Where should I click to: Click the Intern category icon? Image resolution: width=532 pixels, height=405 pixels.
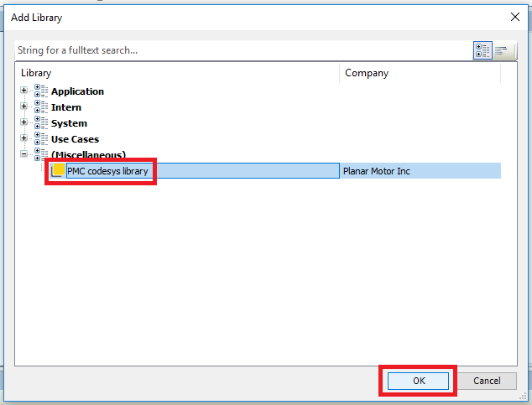tap(41, 107)
